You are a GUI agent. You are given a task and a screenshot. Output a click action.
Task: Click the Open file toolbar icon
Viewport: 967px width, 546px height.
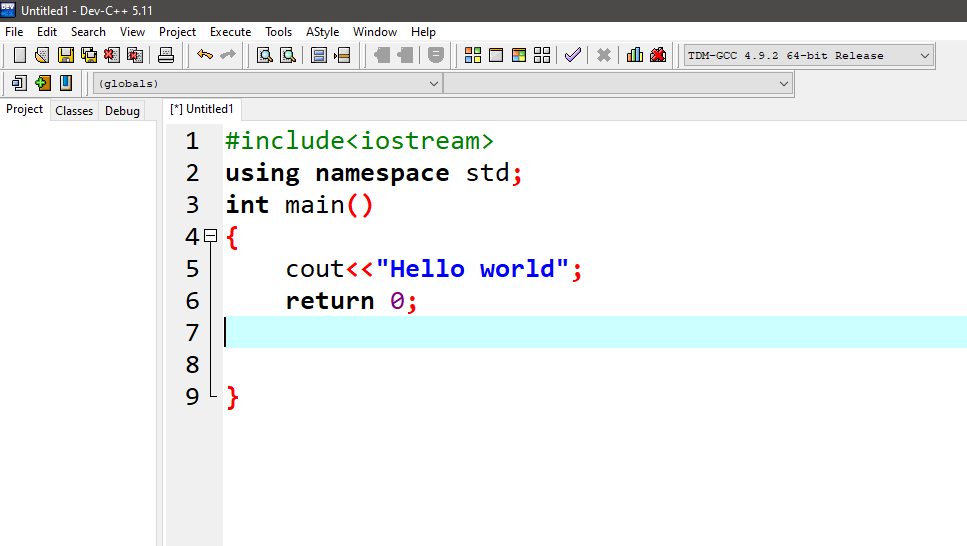click(x=42, y=56)
